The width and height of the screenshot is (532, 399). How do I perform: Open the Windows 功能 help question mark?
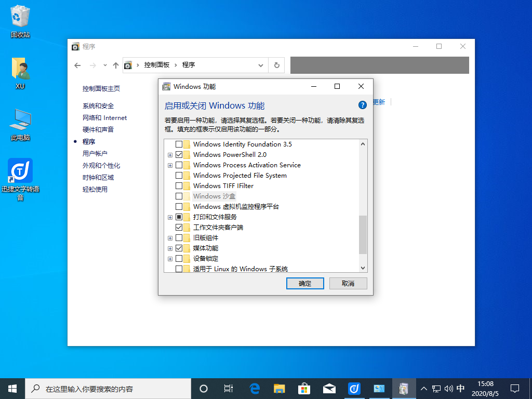362,105
